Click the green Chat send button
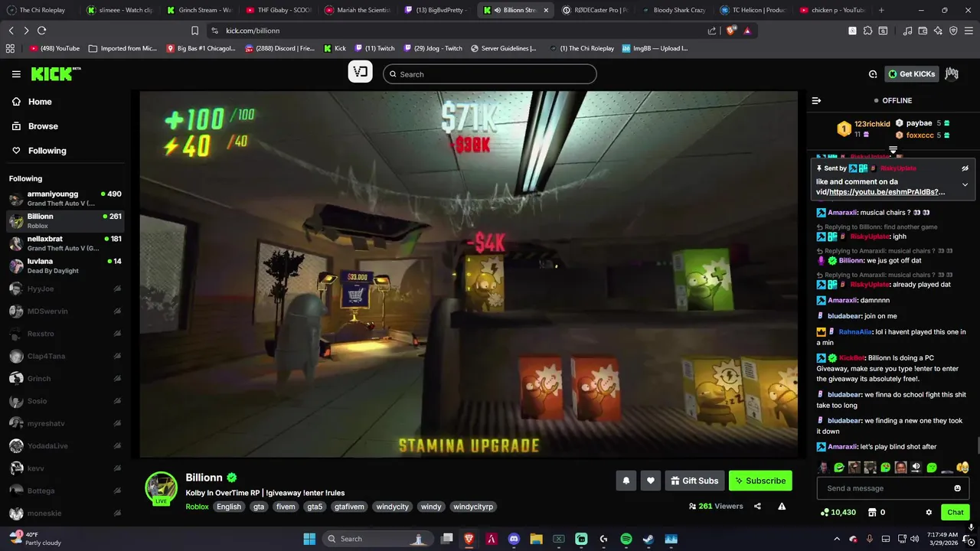Viewport: 980px width, 551px height. point(955,512)
